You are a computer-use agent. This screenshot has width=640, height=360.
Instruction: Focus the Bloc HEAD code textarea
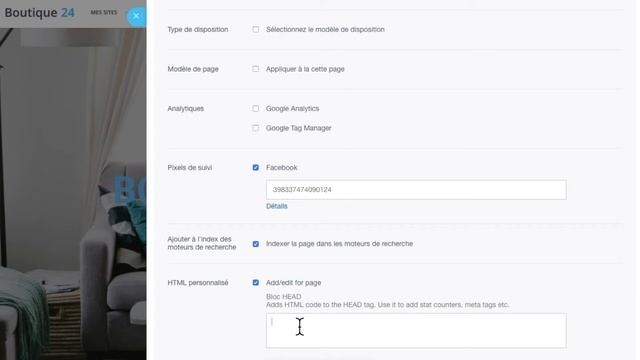click(416, 331)
